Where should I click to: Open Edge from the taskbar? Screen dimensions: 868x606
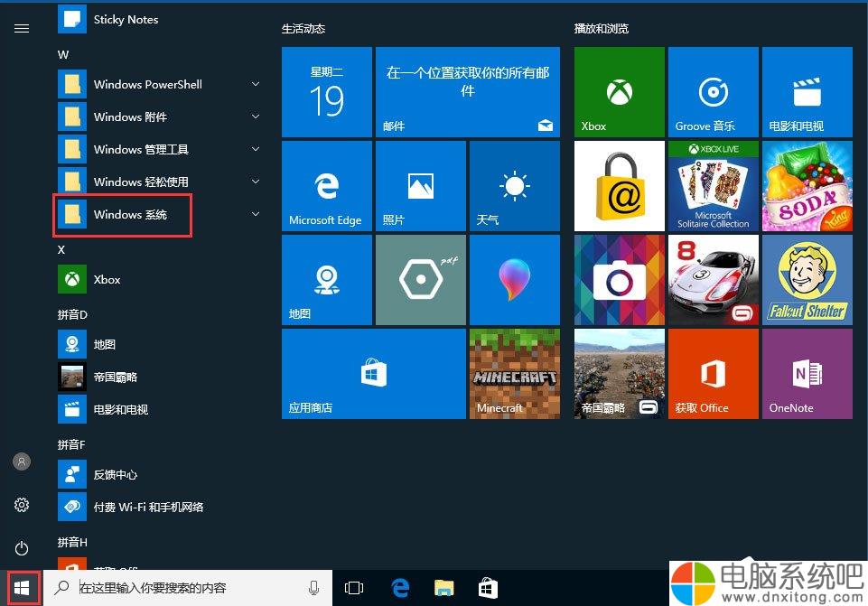click(400, 588)
